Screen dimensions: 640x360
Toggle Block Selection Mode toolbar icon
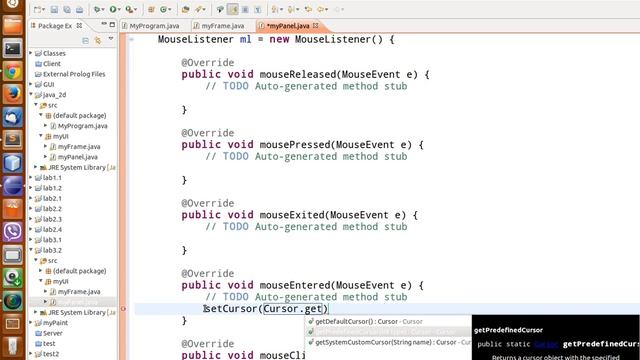245,9
